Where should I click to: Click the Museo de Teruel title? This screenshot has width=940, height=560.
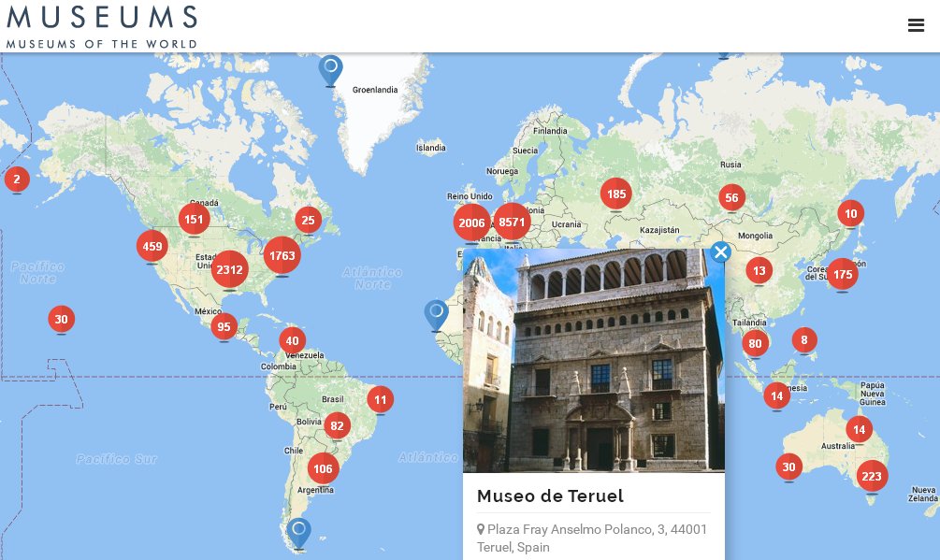550,496
